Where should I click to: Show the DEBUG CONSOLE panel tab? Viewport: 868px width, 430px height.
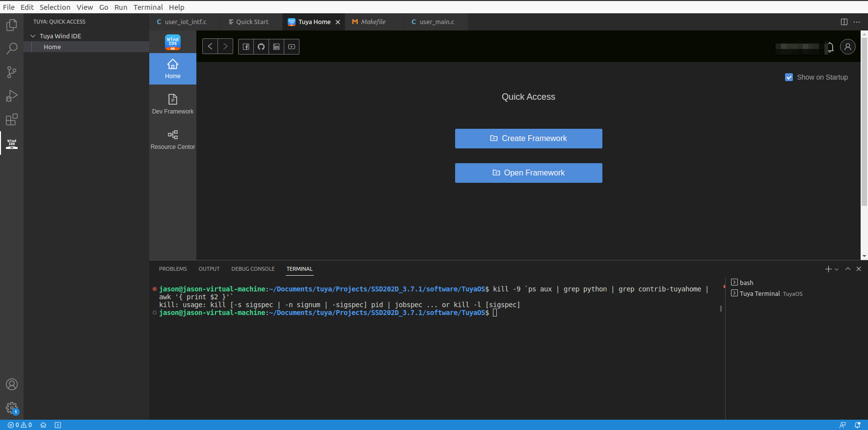(253, 269)
